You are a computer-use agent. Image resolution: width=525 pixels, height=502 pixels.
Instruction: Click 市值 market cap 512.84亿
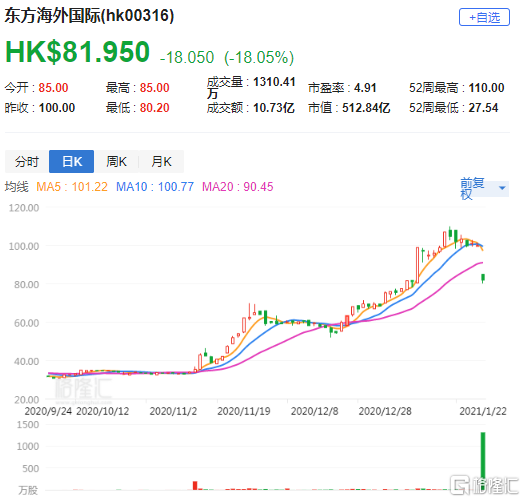(366, 108)
